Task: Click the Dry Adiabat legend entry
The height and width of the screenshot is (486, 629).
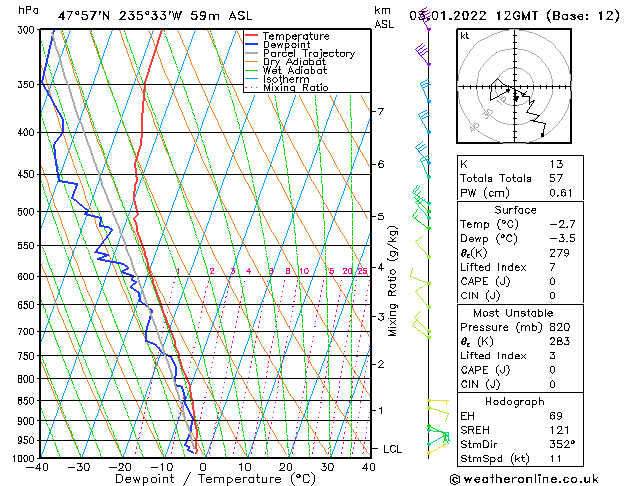Action: tap(294, 62)
